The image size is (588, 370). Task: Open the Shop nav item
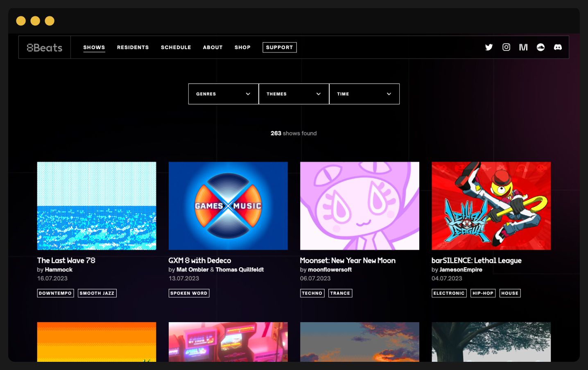(x=242, y=47)
